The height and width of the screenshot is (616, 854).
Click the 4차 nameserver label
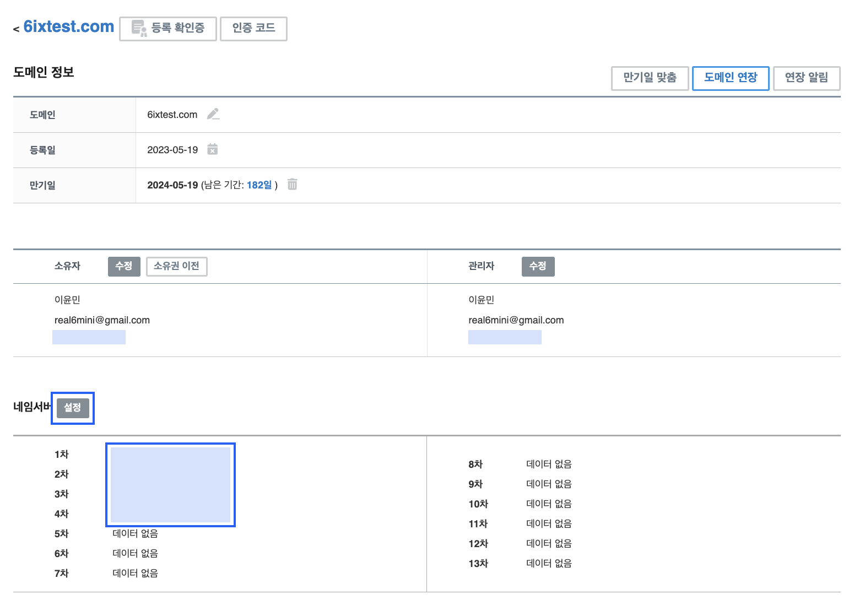point(61,514)
